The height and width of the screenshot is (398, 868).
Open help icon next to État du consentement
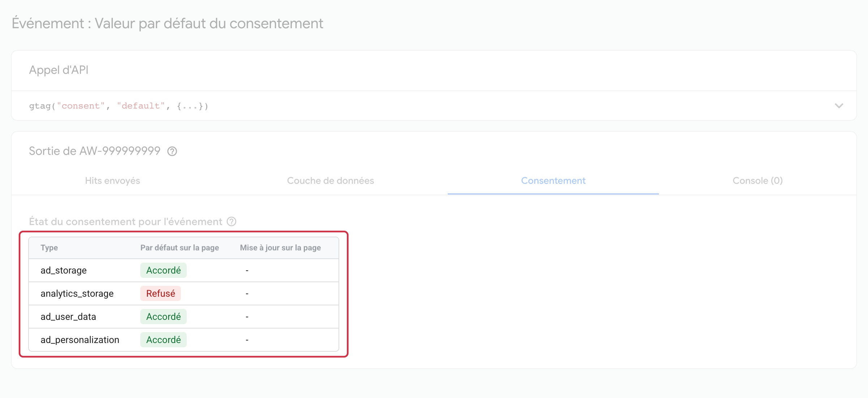click(x=231, y=221)
